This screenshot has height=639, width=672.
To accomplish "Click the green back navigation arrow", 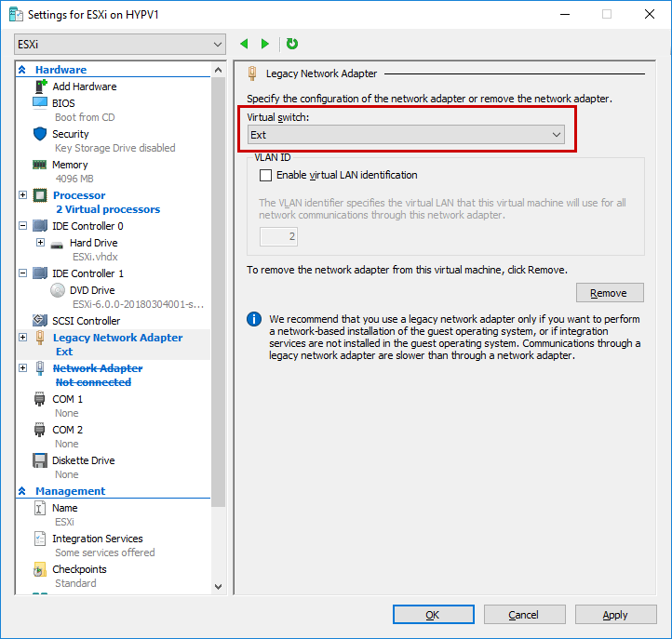I will pos(244,44).
